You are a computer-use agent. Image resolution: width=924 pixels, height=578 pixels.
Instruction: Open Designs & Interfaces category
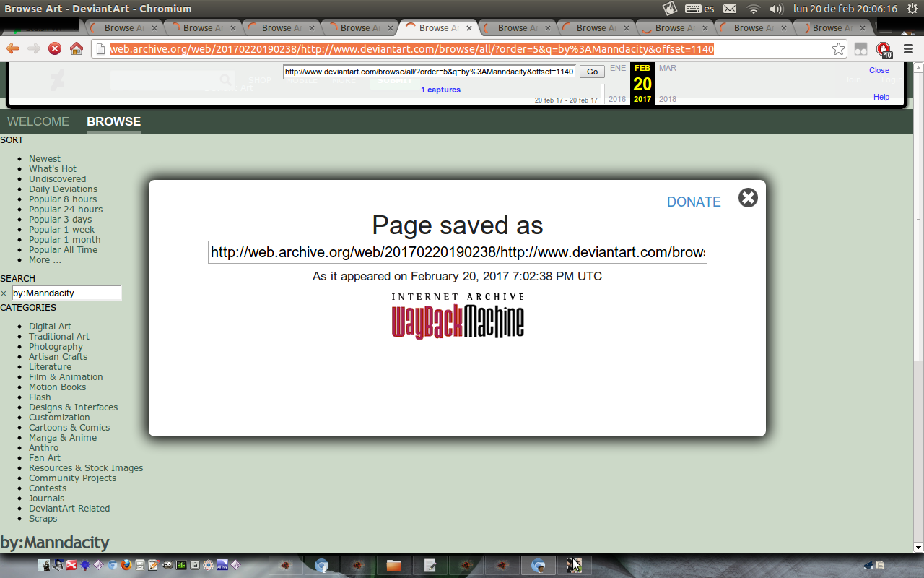[73, 407]
